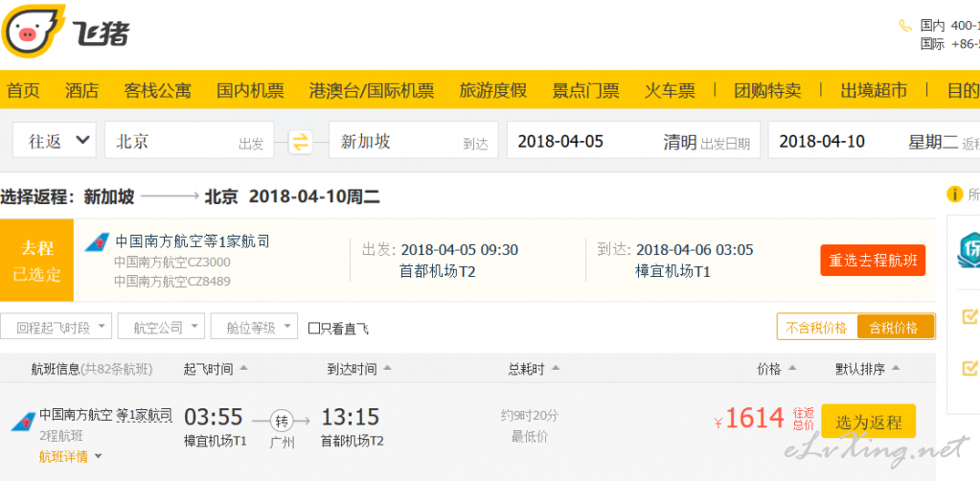
Task: Click the China Southern logo in flight result
Action: [x=23, y=421]
